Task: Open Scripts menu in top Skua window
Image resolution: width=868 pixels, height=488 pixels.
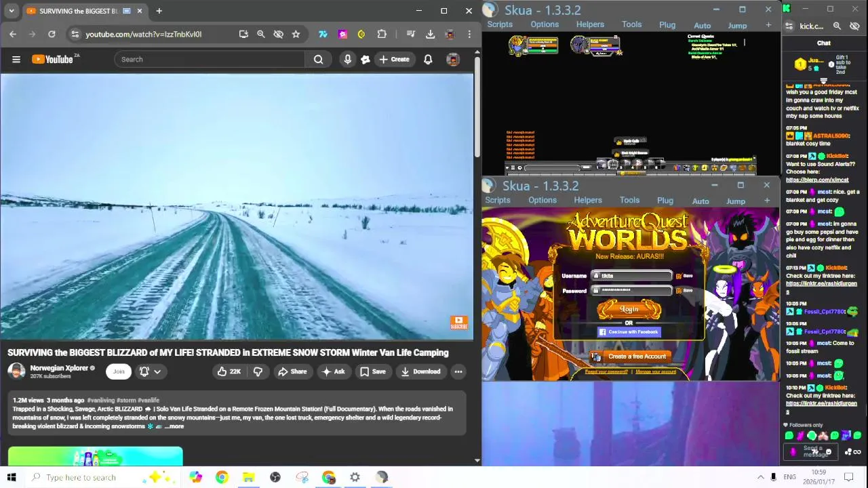Action: pos(500,24)
